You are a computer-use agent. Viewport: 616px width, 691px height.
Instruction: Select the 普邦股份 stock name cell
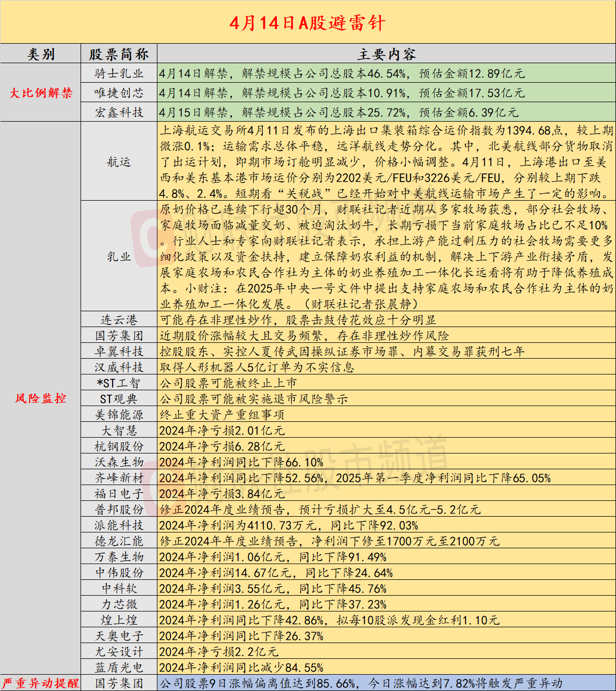pyautogui.click(x=119, y=509)
